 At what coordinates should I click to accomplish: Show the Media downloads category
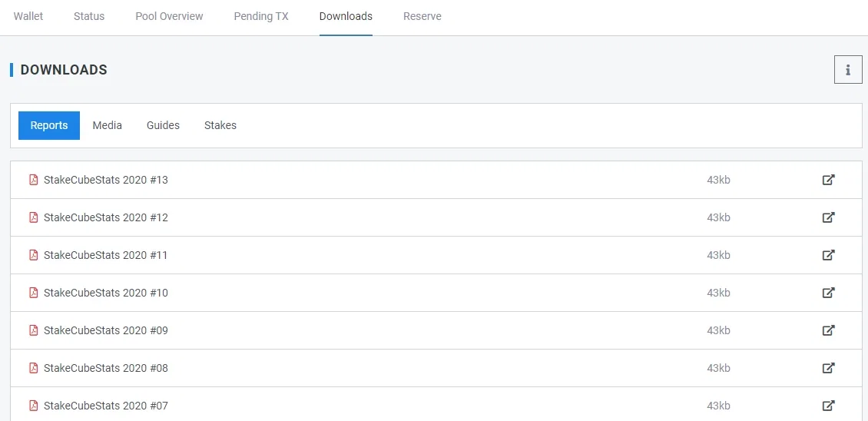(108, 125)
